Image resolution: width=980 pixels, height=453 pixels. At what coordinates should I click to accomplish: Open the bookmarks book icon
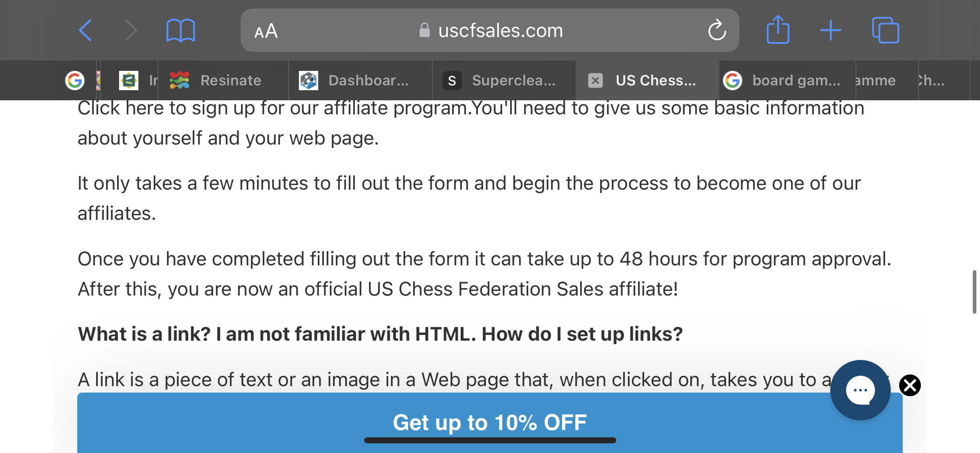click(x=181, y=30)
